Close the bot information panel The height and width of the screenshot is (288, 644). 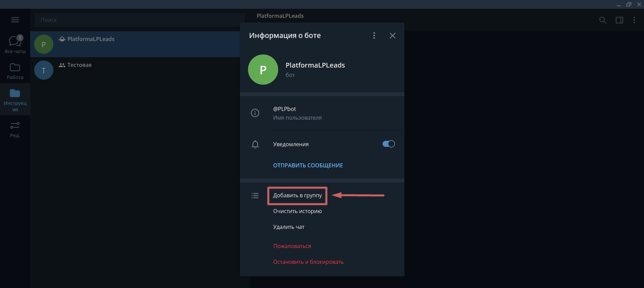pos(392,36)
